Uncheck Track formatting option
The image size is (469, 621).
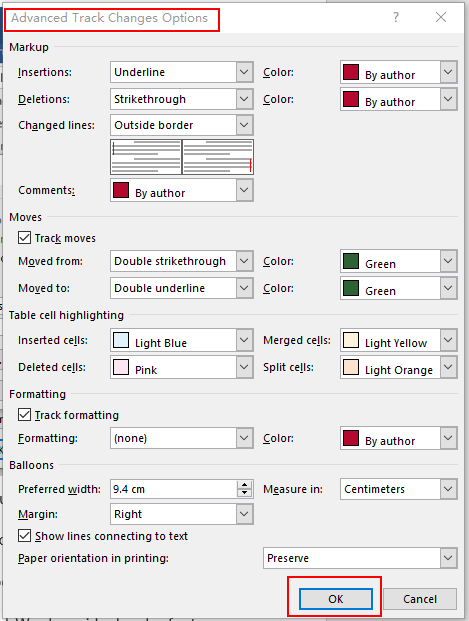coord(24,415)
